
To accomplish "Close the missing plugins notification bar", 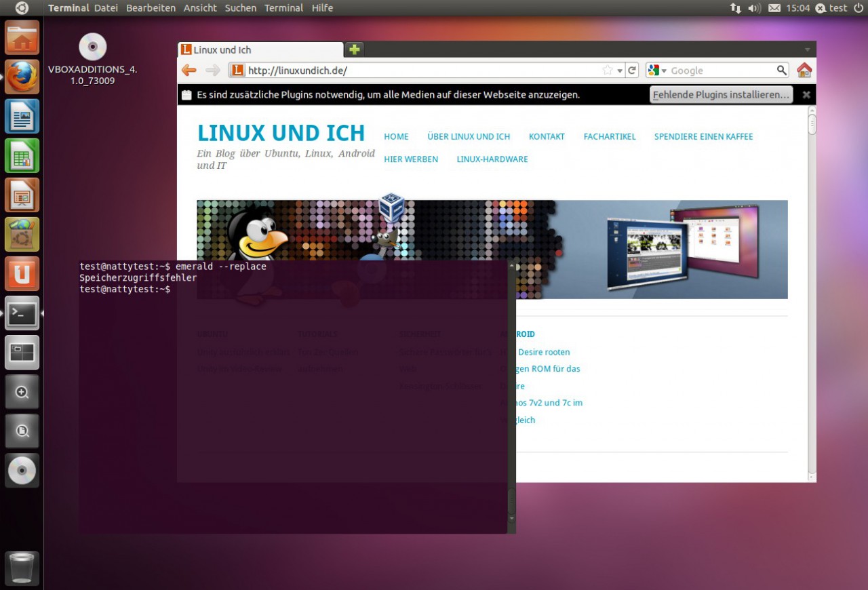I will point(806,95).
